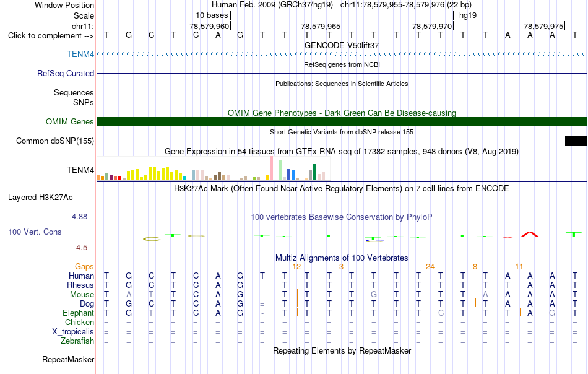Click Publications: Sequences in Scientific Articles title
Viewport: 588px width, 374px height.
342,84
